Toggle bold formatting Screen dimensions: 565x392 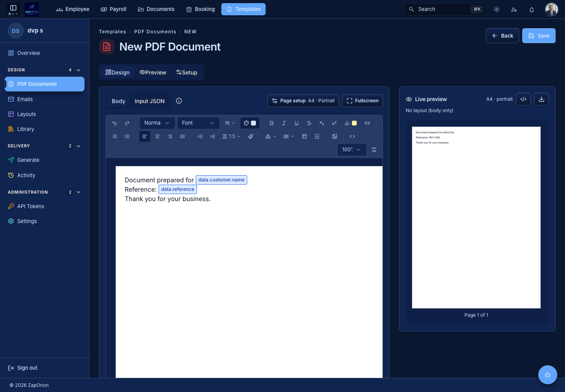(272, 123)
